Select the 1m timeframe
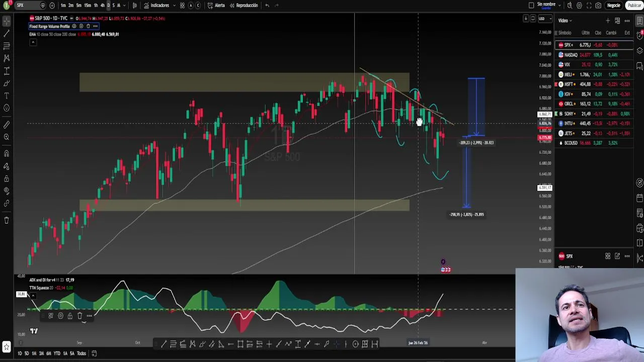Screen dimensions: 644x362 (x=63, y=6)
